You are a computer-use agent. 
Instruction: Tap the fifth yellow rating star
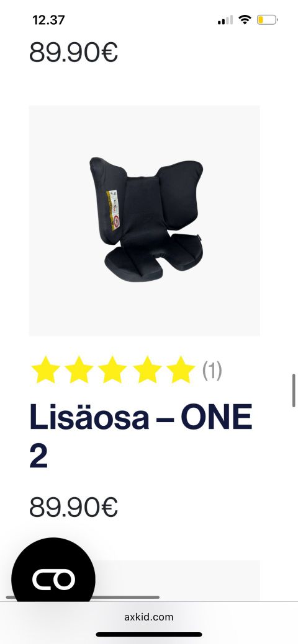point(180,369)
